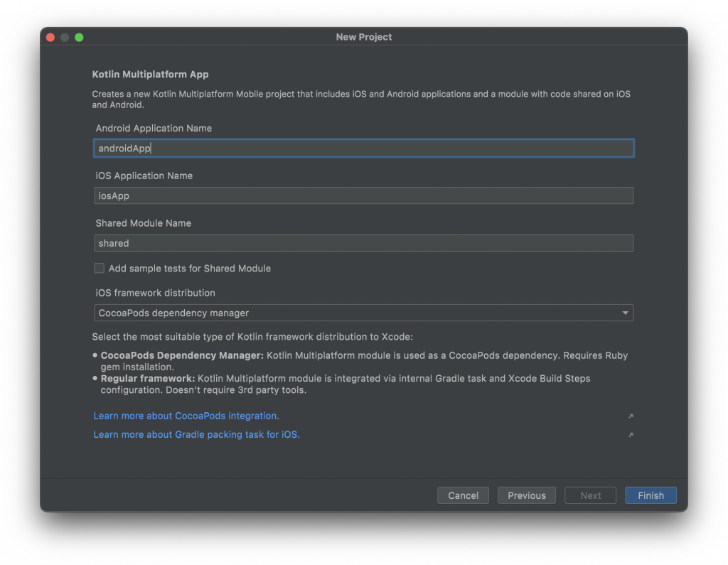The image size is (728, 565).
Task: Open CocoaPods integration external link arrow icon
Action: pos(631,416)
